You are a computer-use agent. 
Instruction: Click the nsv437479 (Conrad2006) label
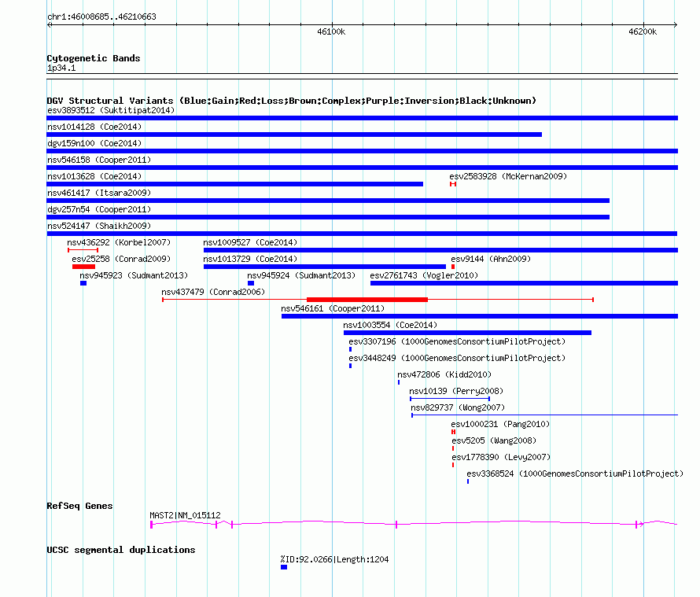(x=213, y=292)
